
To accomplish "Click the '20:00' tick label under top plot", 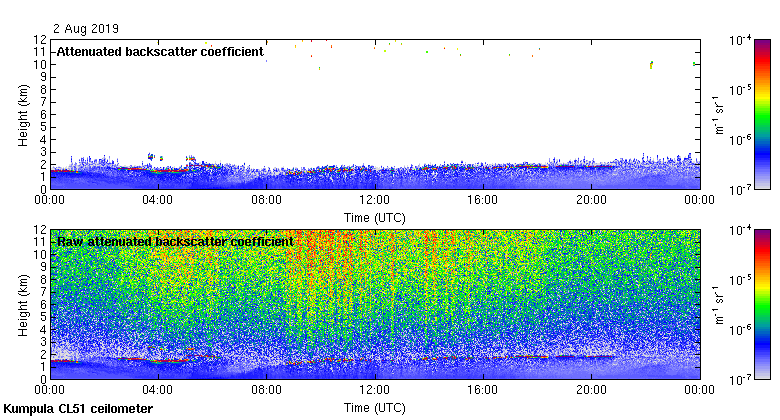I will [591, 200].
